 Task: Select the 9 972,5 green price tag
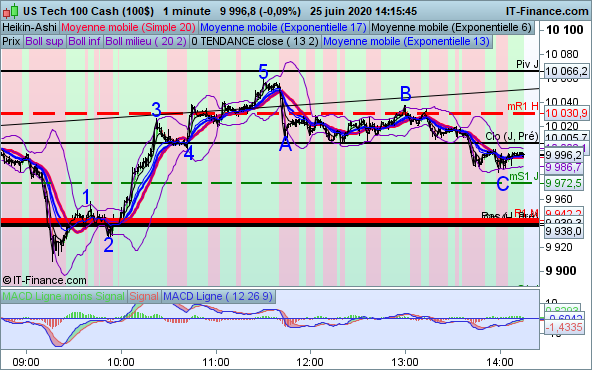coord(563,183)
